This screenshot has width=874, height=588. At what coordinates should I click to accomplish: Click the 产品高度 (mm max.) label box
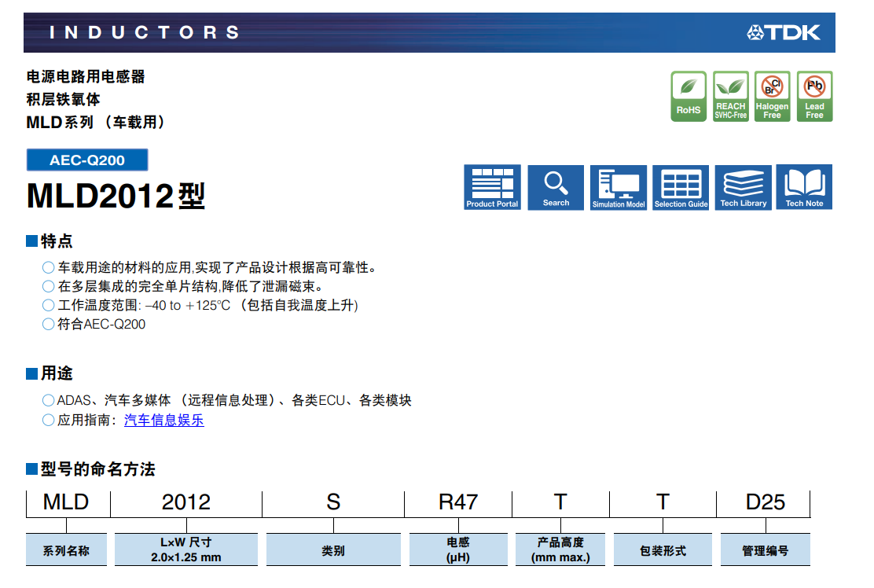[560, 549]
